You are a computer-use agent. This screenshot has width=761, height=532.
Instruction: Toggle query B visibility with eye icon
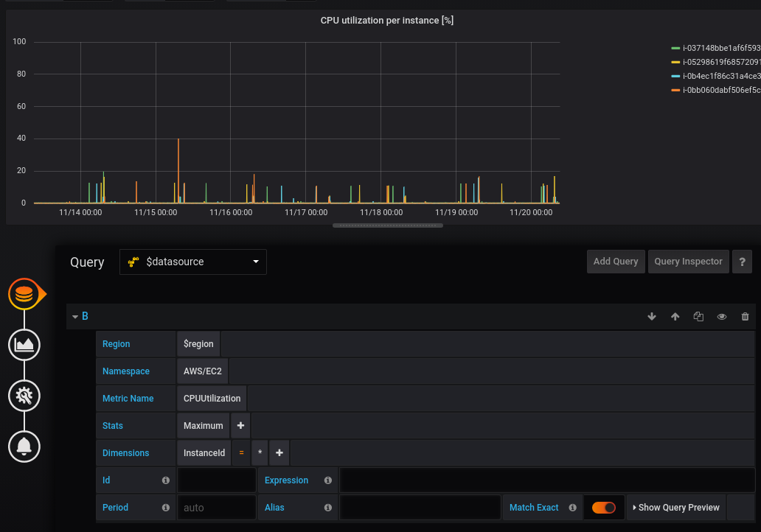pos(721,316)
